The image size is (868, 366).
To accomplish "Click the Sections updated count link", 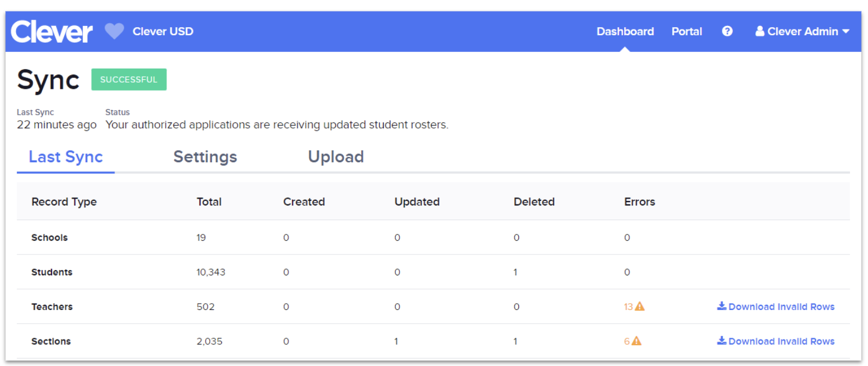I will pos(396,341).
